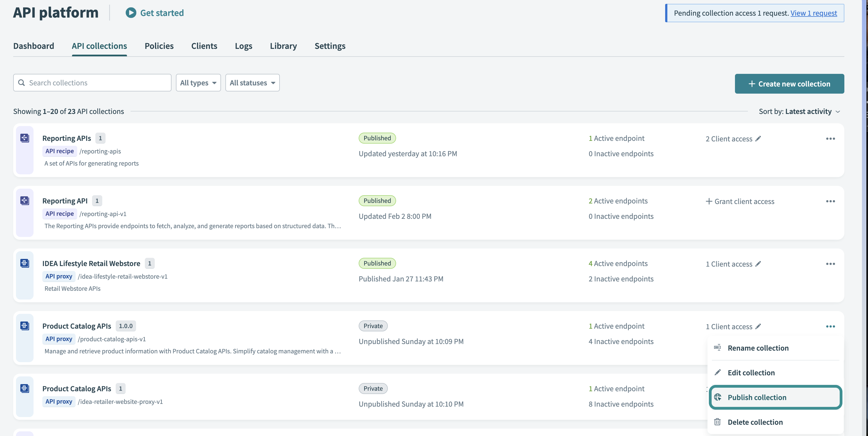Open the ellipsis menu for Reporting APIs
868x436 pixels.
pyautogui.click(x=831, y=138)
